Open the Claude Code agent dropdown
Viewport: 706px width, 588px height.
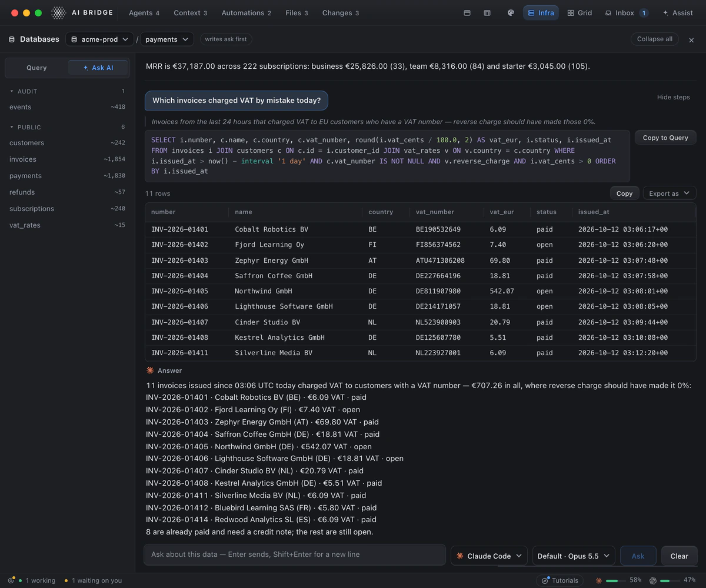click(x=489, y=556)
